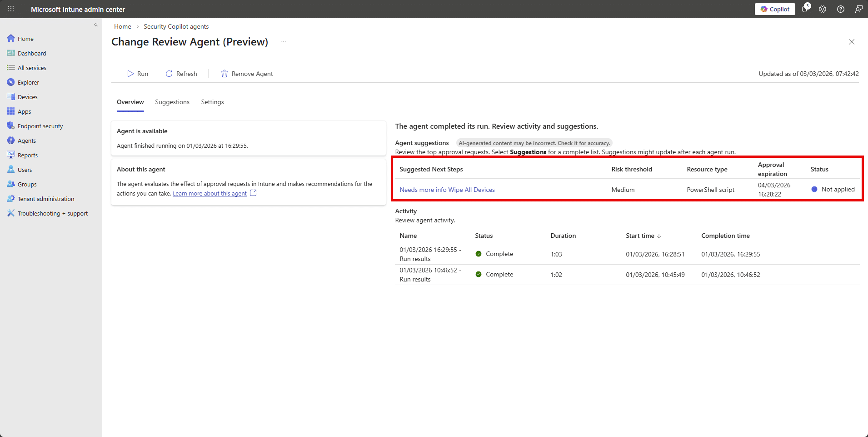Open more options ellipsis beside page title
The image size is (868, 437).
[283, 42]
